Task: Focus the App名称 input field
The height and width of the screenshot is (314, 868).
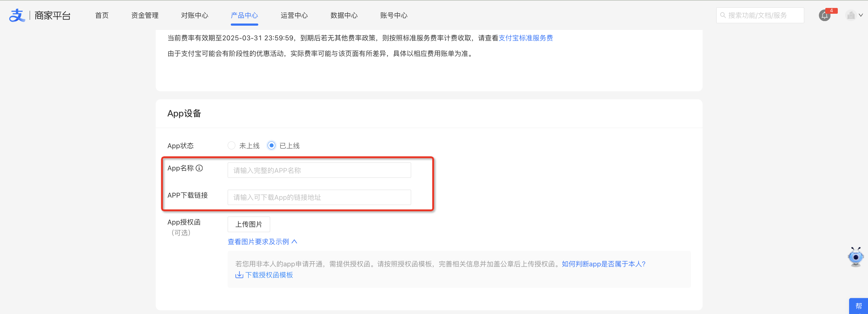Action: click(319, 170)
